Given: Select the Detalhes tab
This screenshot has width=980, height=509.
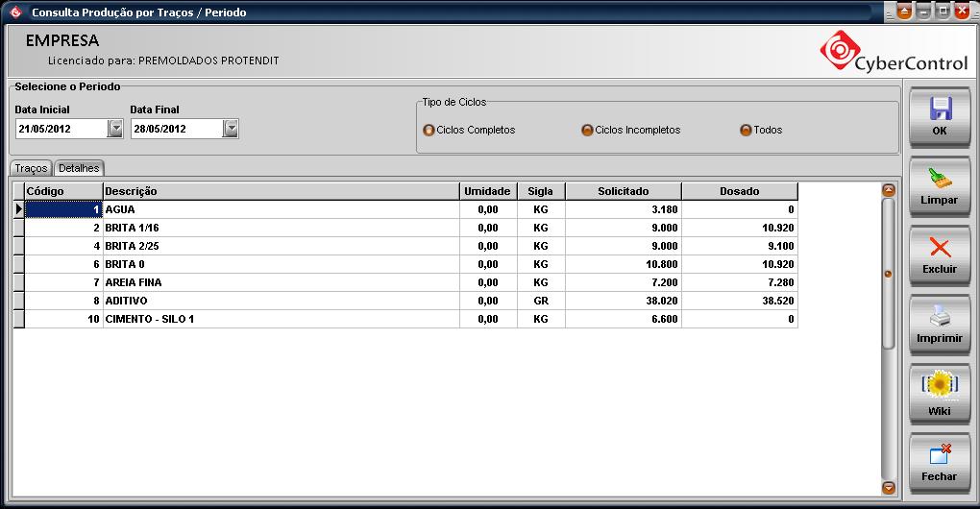Looking at the screenshot, I should coord(79,168).
